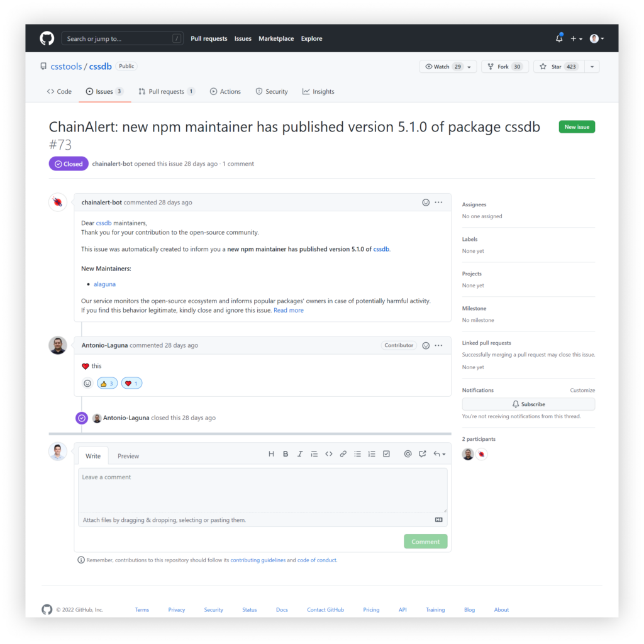Image resolution: width=644 pixels, height=644 pixels.
Task: Open options menu on chainalert-bot comment
Action: (438, 203)
